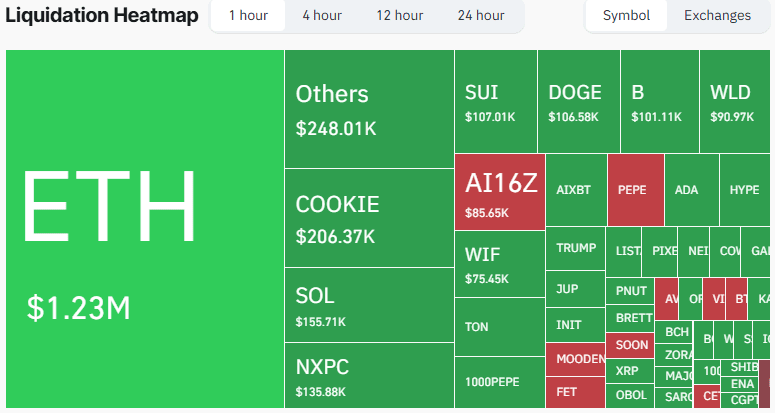Select the 1 hour timeframe tab
The image size is (775, 413).
click(x=248, y=16)
